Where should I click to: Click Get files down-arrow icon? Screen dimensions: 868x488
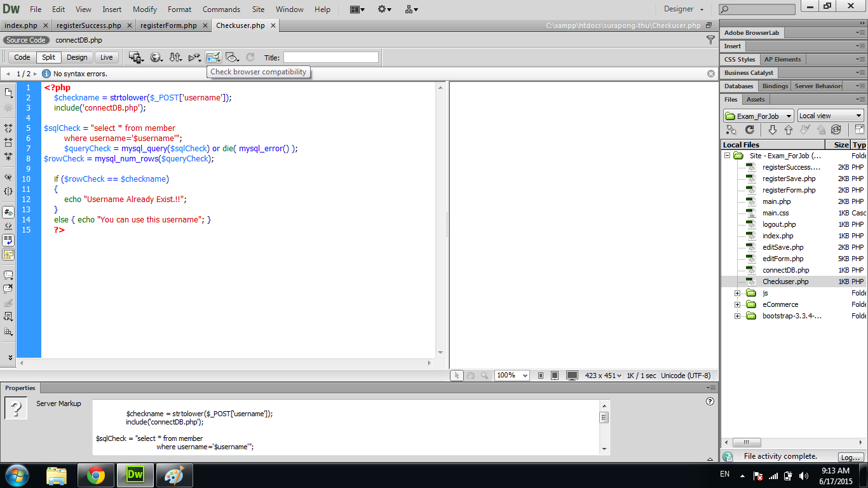click(773, 130)
